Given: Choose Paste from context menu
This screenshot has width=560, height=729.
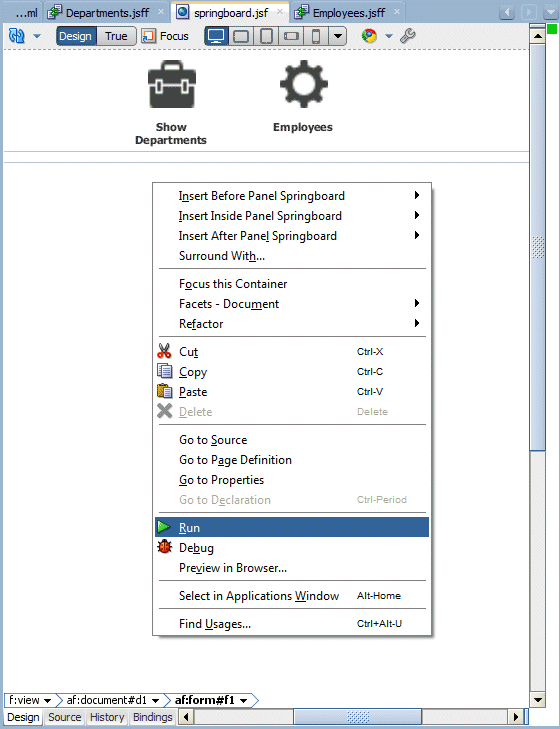Looking at the screenshot, I should click(x=293, y=391).
